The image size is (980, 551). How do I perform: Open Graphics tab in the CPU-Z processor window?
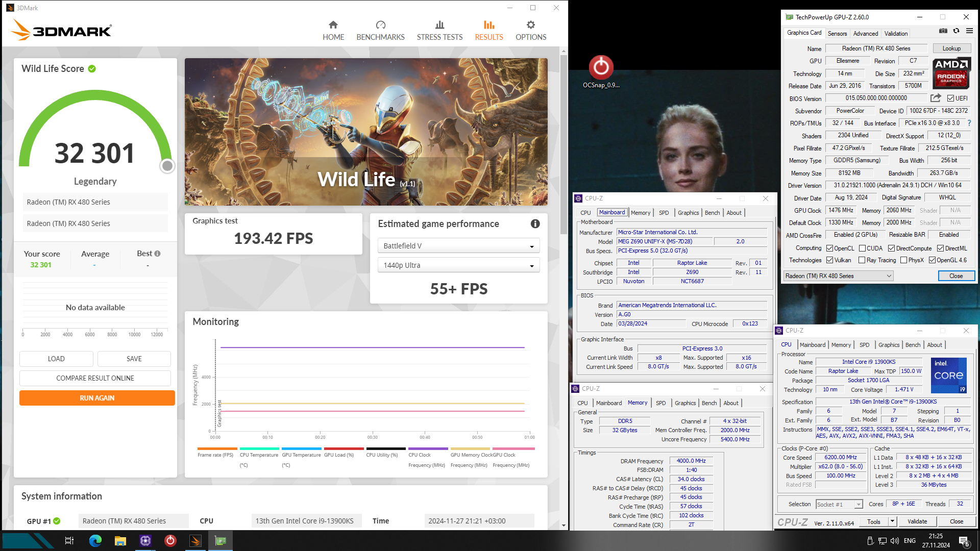pyautogui.click(x=889, y=345)
